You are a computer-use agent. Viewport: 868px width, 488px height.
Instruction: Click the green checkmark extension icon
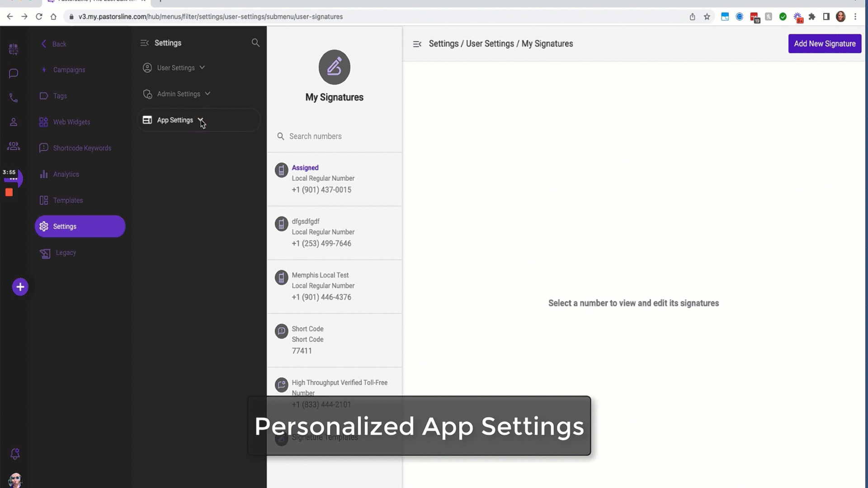pyautogui.click(x=783, y=17)
